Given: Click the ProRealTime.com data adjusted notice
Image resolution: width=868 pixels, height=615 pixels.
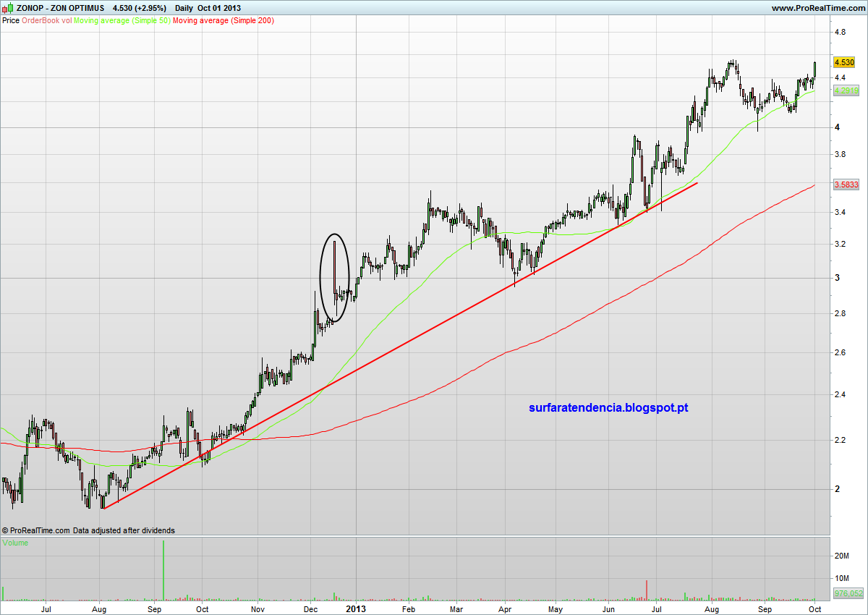Looking at the screenshot, I should tap(88, 530).
